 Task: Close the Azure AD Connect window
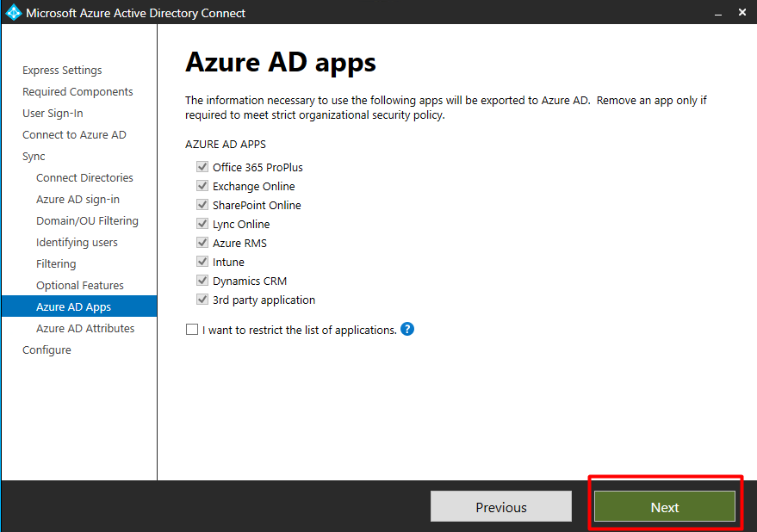point(742,13)
